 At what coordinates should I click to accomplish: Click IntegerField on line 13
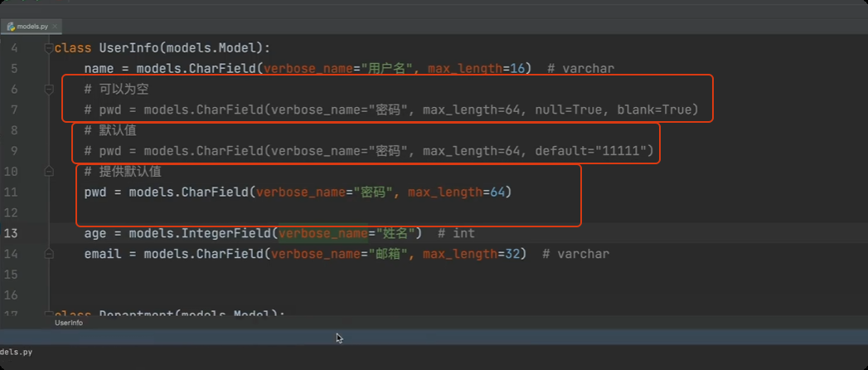pyautogui.click(x=227, y=233)
